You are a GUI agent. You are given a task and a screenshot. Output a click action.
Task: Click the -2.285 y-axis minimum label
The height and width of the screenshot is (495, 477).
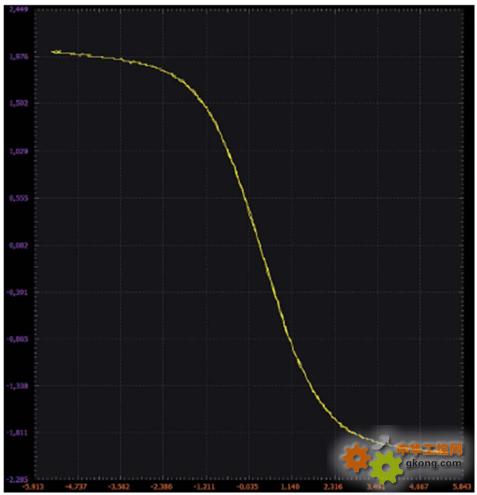point(18,480)
